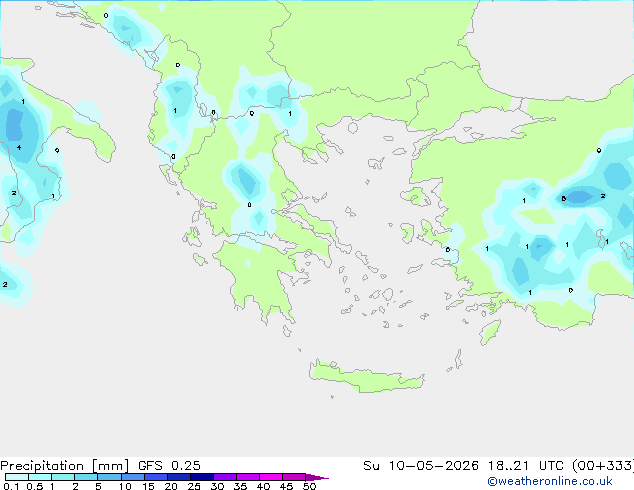Click the "GFS 0.25" model label
The height and width of the screenshot is (490, 634).
(x=169, y=466)
